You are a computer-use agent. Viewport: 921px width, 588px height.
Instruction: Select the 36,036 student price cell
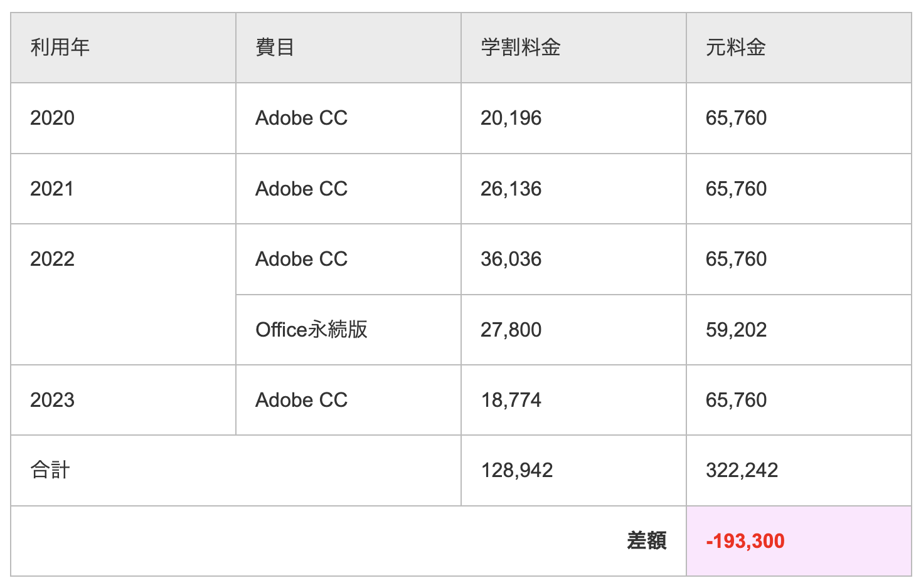511,259
